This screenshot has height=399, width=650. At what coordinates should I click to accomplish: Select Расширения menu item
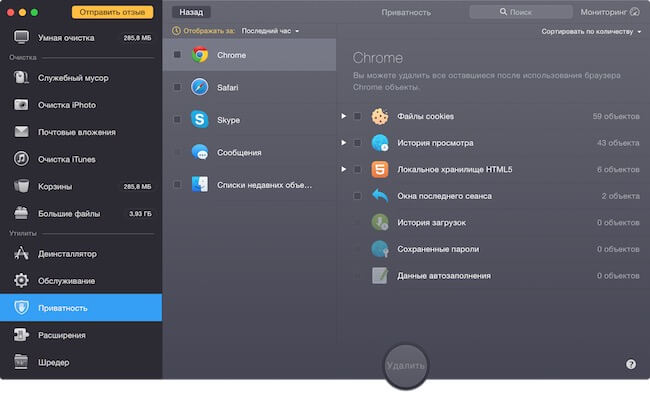pyautogui.click(x=81, y=335)
